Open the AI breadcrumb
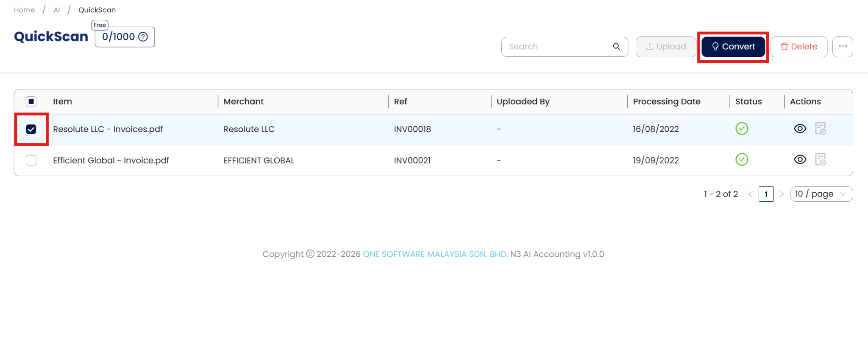The image size is (868, 355). click(x=57, y=10)
